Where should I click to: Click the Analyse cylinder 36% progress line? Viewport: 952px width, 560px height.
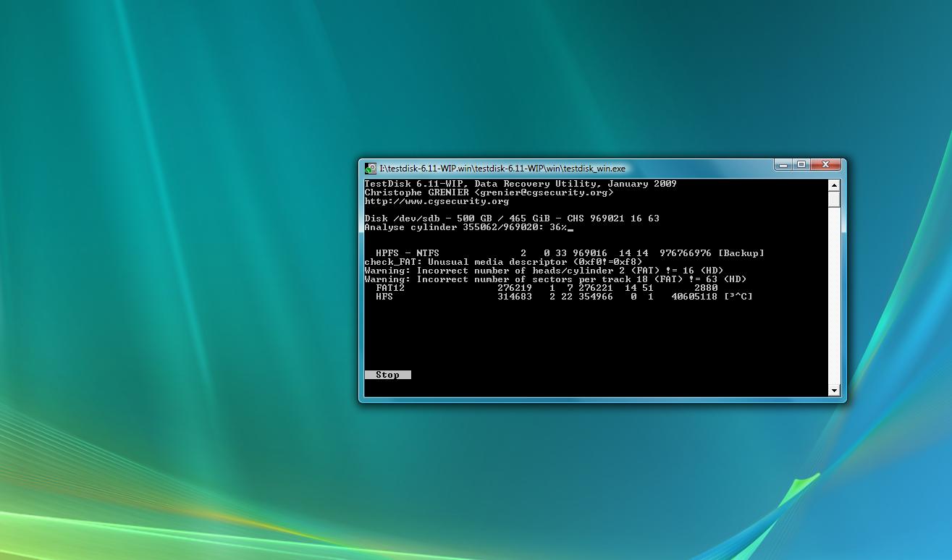click(468, 227)
